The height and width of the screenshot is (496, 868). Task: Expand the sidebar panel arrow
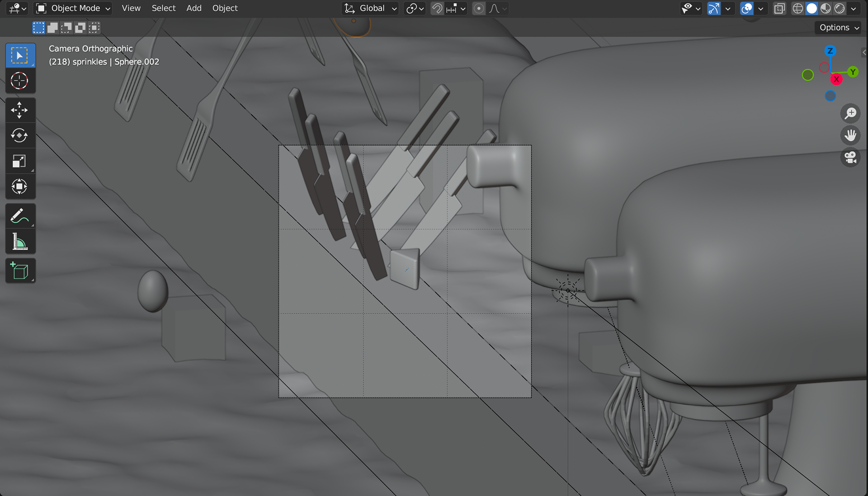click(x=864, y=52)
